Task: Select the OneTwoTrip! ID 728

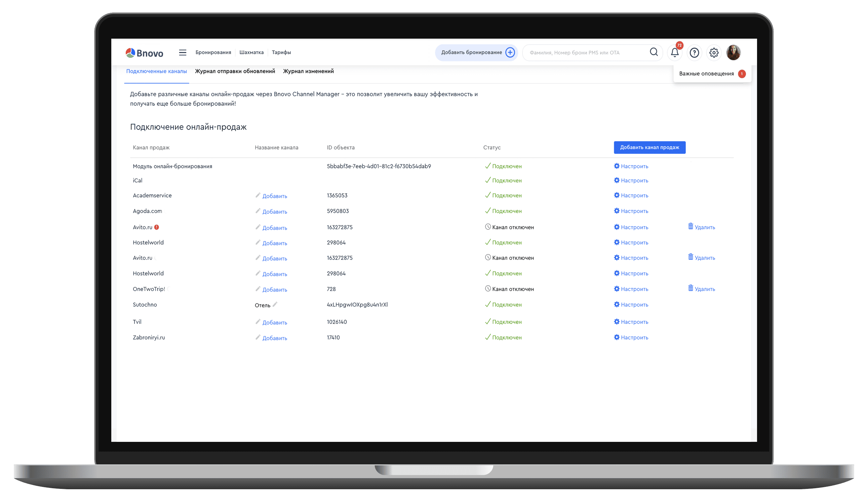Action: coord(331,289)
